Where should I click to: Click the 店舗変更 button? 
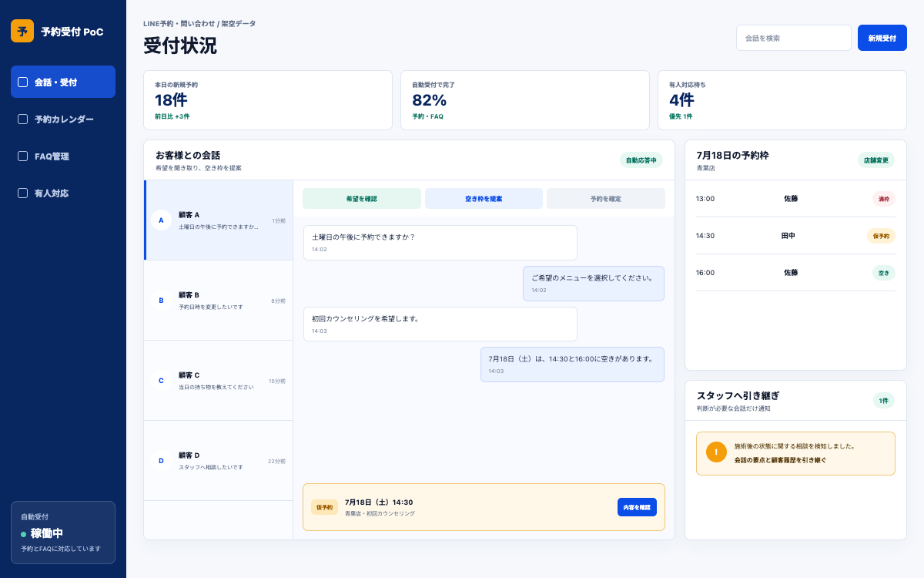pos(876,160)
